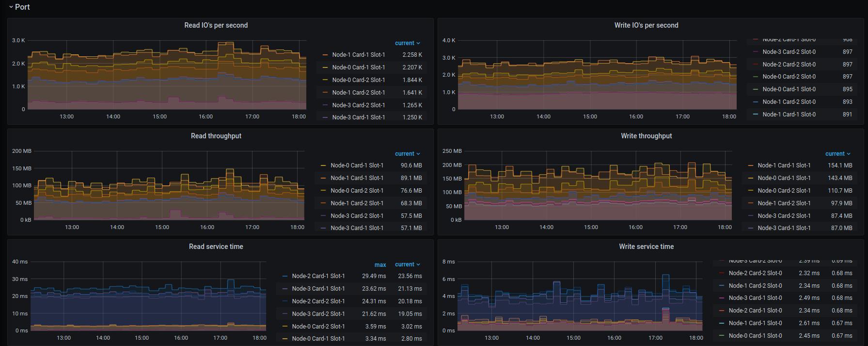The height and width of the screenshot is (346, 868).
Task: Select Node-0 Card-1 Slot-1 in Read throughput legend
Action: [357, 165]
